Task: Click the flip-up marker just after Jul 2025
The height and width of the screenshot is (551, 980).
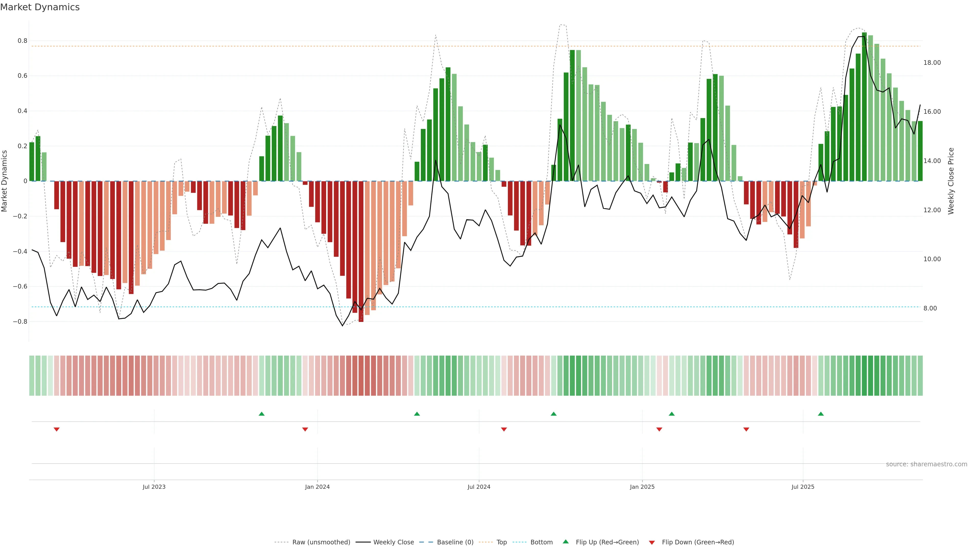Action: [x=820, y=414]
